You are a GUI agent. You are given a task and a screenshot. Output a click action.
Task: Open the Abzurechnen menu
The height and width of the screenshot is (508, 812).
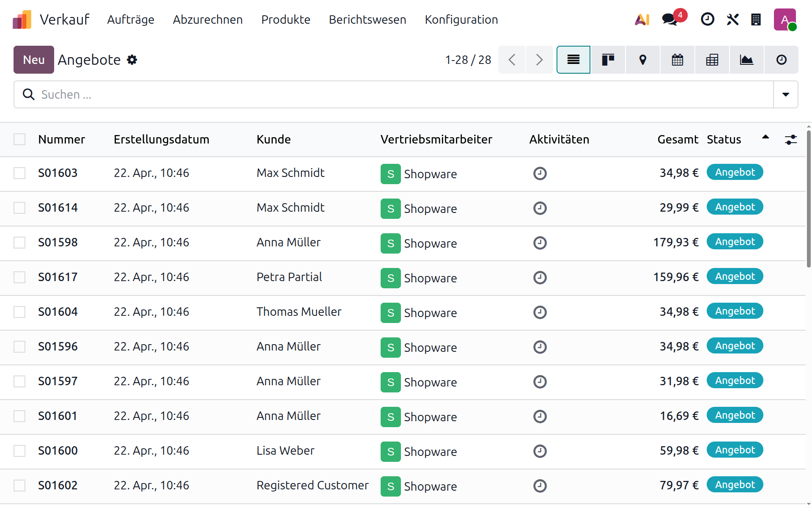pyautogui.click(x=208, y=19)
